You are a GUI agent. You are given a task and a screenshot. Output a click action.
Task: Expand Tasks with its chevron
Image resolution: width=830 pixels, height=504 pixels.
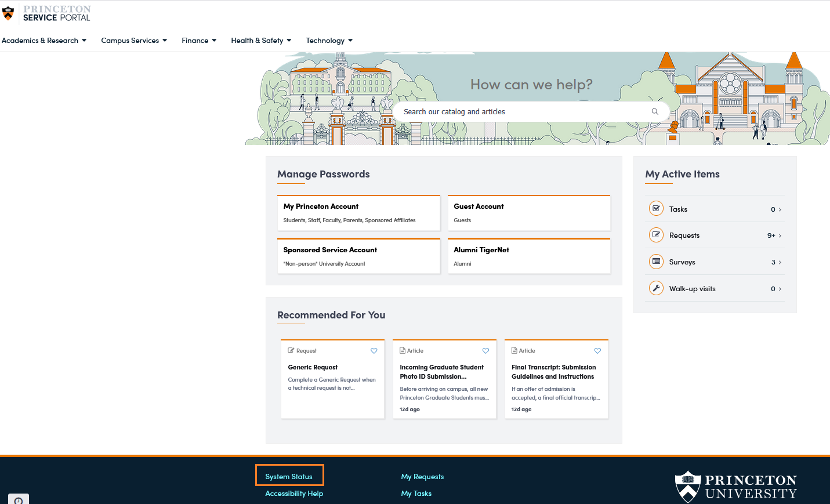point(780,209)
